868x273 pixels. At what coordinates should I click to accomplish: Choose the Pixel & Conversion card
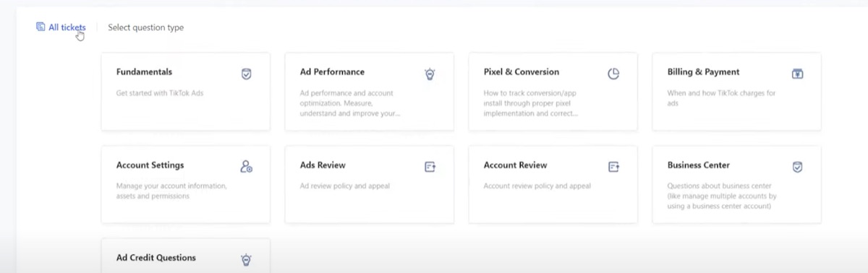(x=553, y=92)
